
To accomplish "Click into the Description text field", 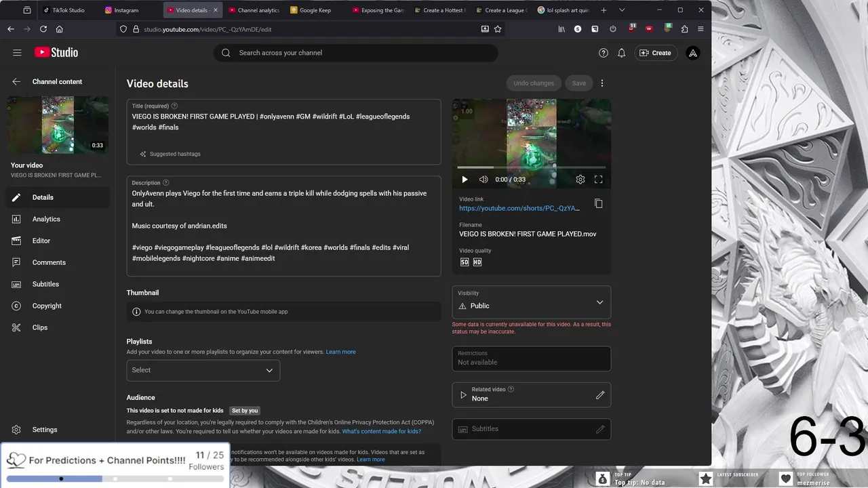I will coord(283,226).
